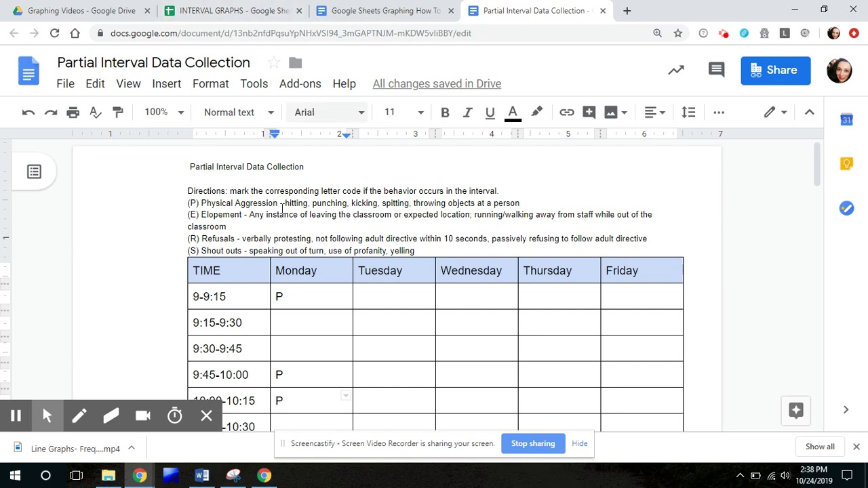Open the text color picker
The width and height of the screenshot is (868, 488).
click(513, 113)
